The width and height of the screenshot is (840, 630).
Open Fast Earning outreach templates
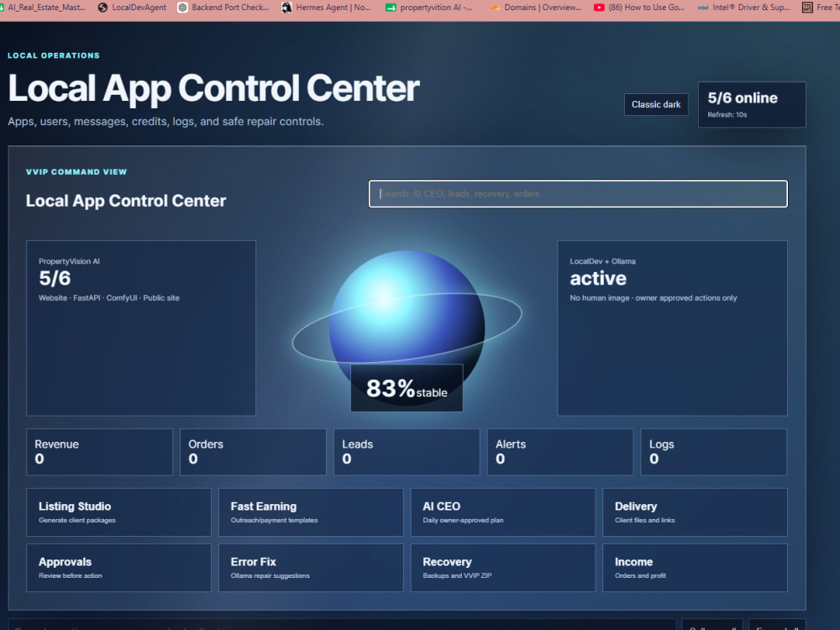click(311, 512)
